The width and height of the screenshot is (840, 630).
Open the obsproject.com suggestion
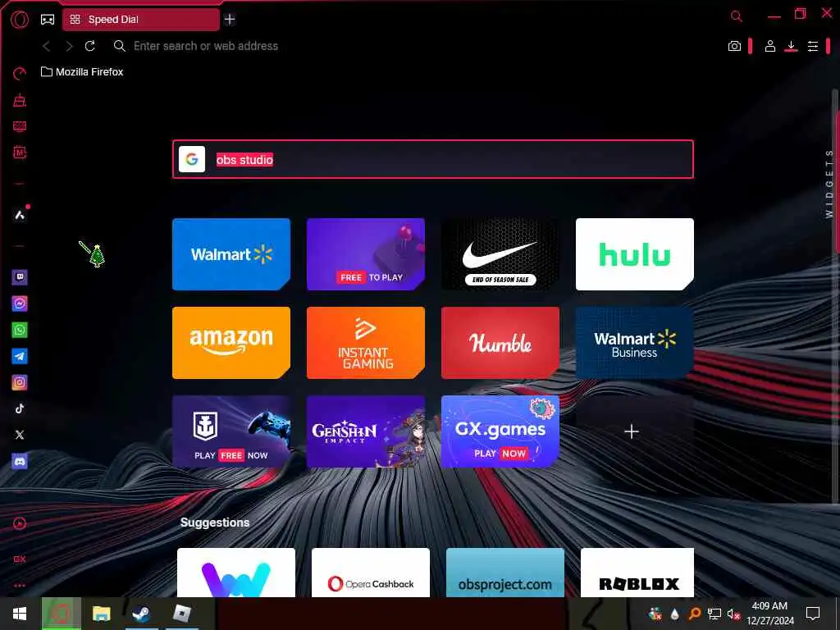505,573
